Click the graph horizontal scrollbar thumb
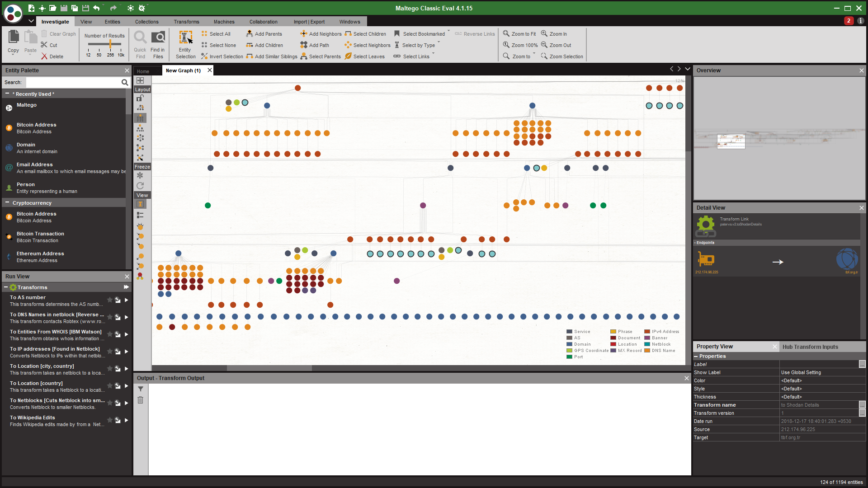The image size is (868, 488). point(269,368)
